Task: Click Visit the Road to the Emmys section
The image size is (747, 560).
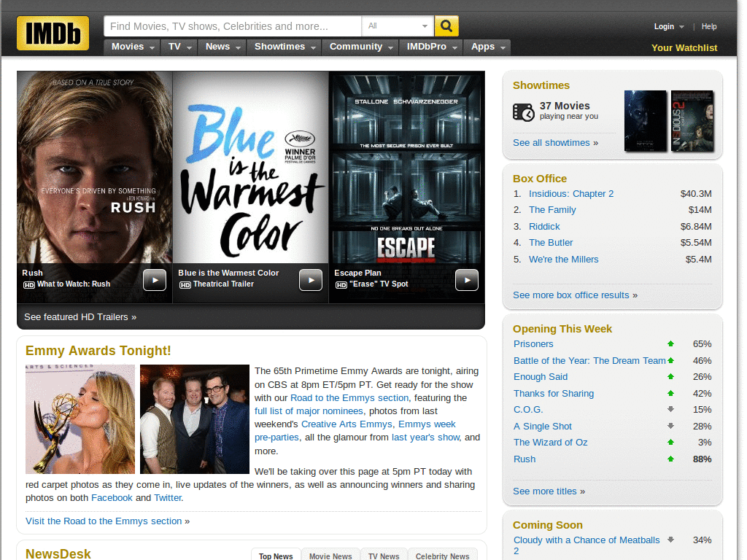Action: [108, 521]
